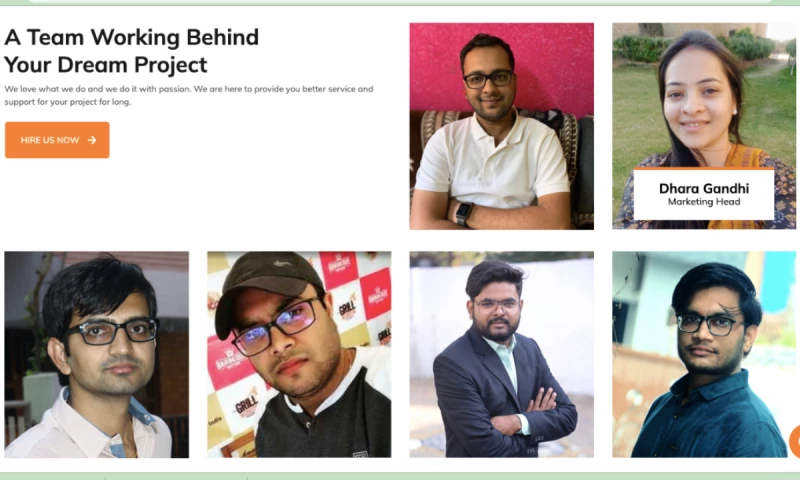
Task: Click the Marketing Head job title
Action: [704, 202]
